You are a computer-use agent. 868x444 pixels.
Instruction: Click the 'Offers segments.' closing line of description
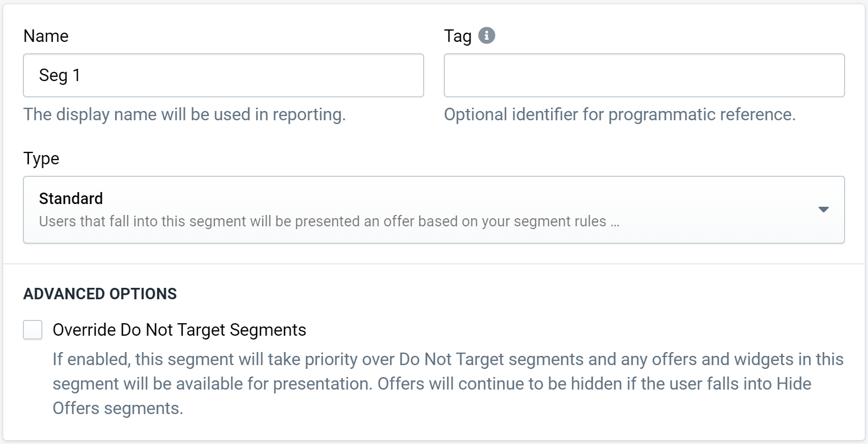click(118, 408)
